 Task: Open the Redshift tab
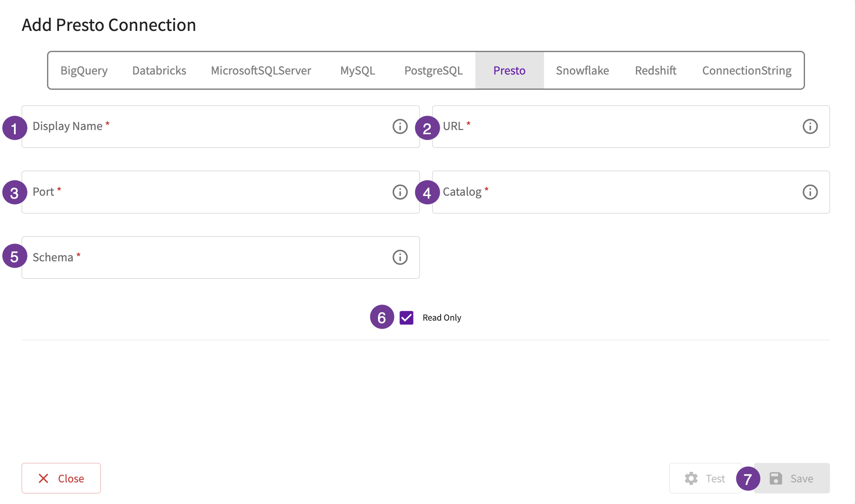[655, 70]
